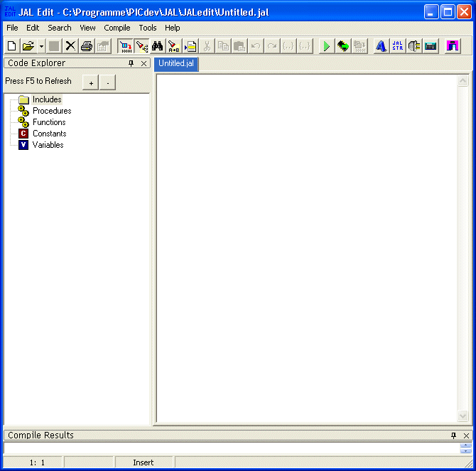476x471 pixels.
Task: Collapse all nodes with the - button
Action: tap(108, 82)
